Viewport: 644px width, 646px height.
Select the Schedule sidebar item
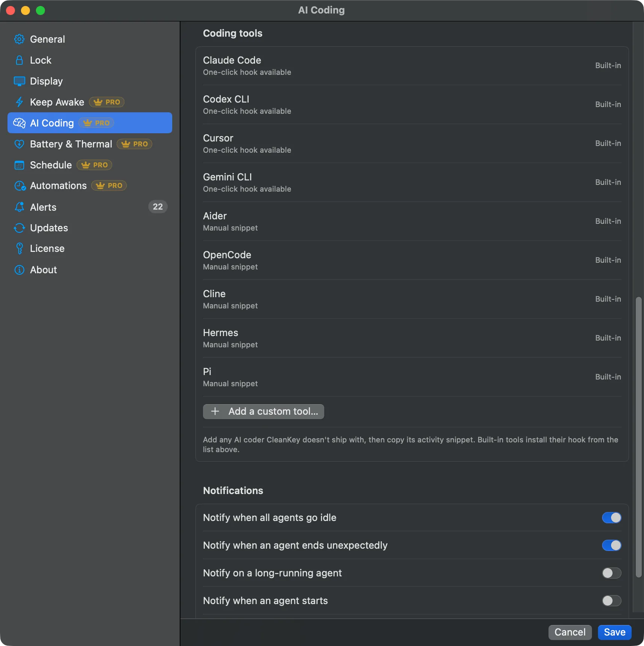point(90,165)
